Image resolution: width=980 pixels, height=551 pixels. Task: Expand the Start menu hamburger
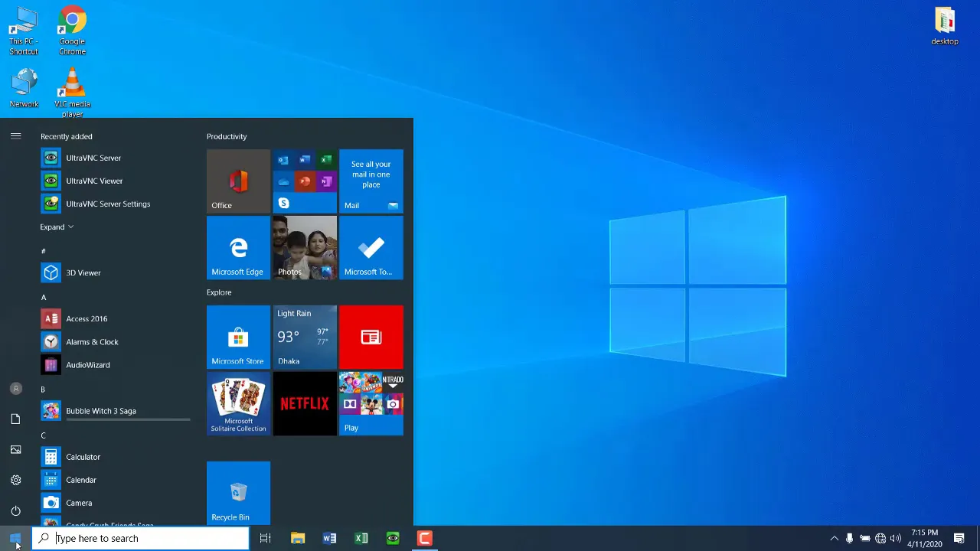(15, 135)
